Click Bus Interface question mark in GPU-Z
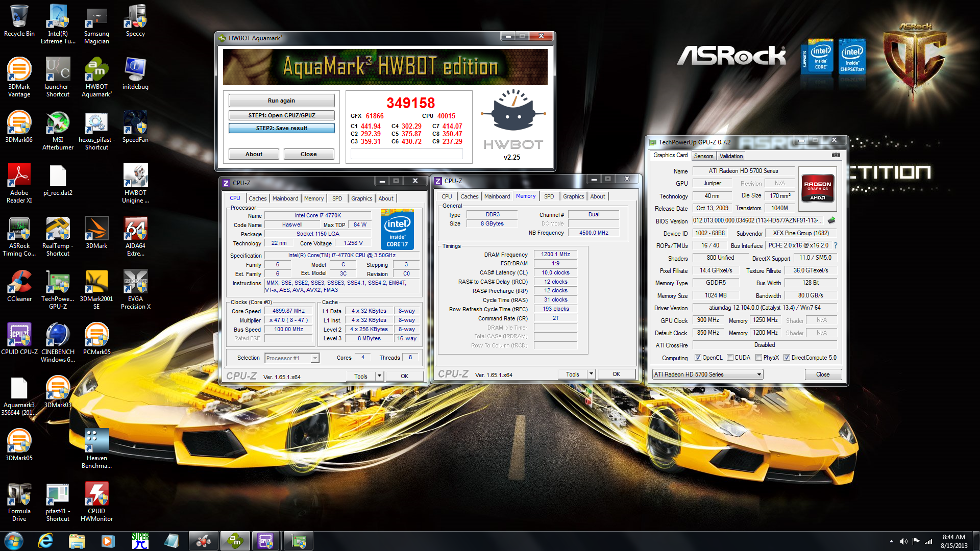Image resolution: width=980 pixels, height=551 pixels. tap(836, 245)
